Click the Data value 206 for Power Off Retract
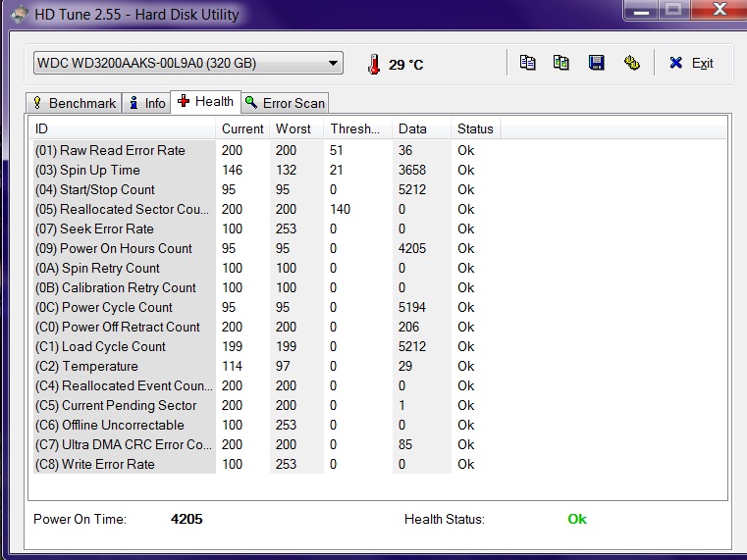The height and width of the screenshot is (560, 747). 408,327
